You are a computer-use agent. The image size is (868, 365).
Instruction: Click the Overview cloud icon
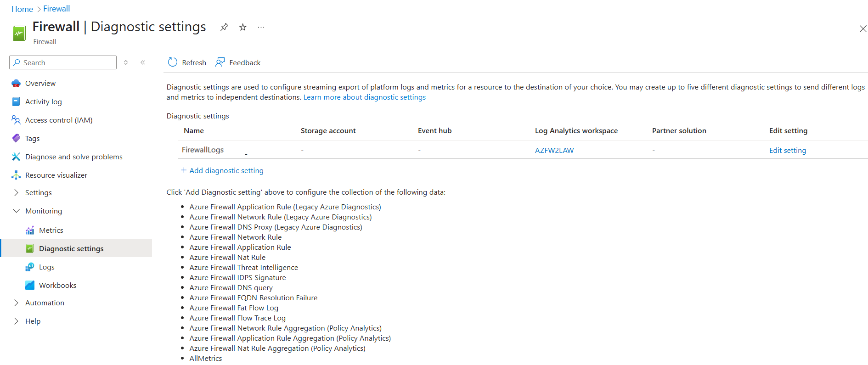(16, 83)
